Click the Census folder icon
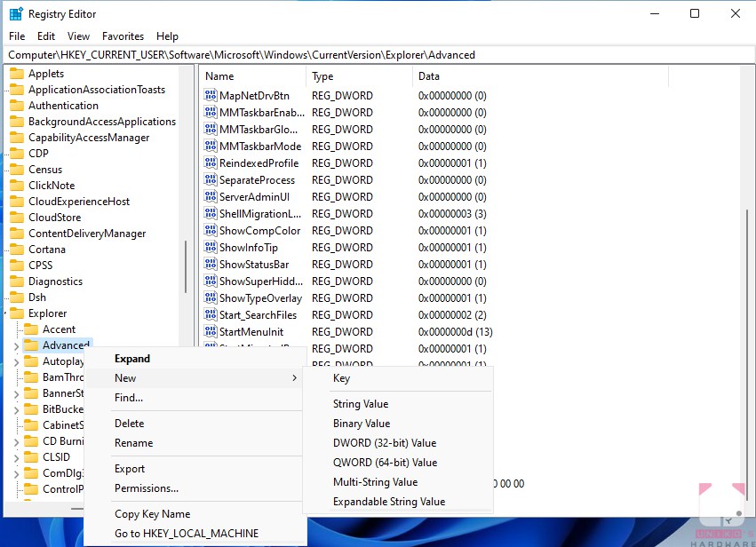The image size is (756, 547). tap(17, 169)
